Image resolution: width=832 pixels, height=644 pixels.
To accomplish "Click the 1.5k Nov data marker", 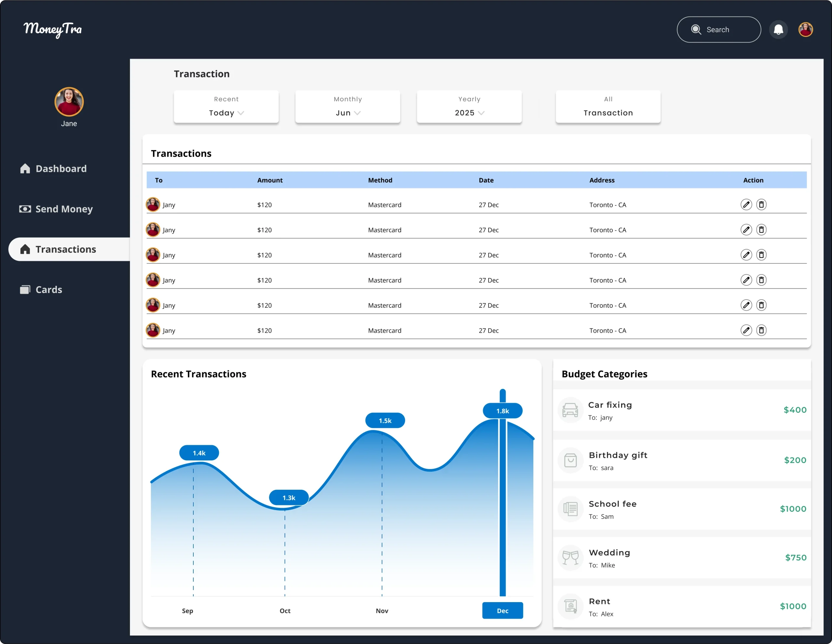I will coord(385,420).
